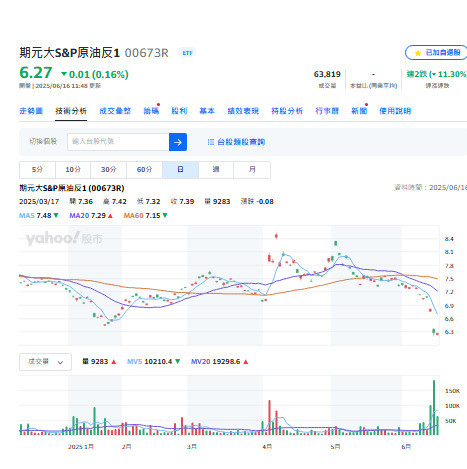Select the 月 monthly chart period
The image size is (467, 469).
(x=252, y=170)
